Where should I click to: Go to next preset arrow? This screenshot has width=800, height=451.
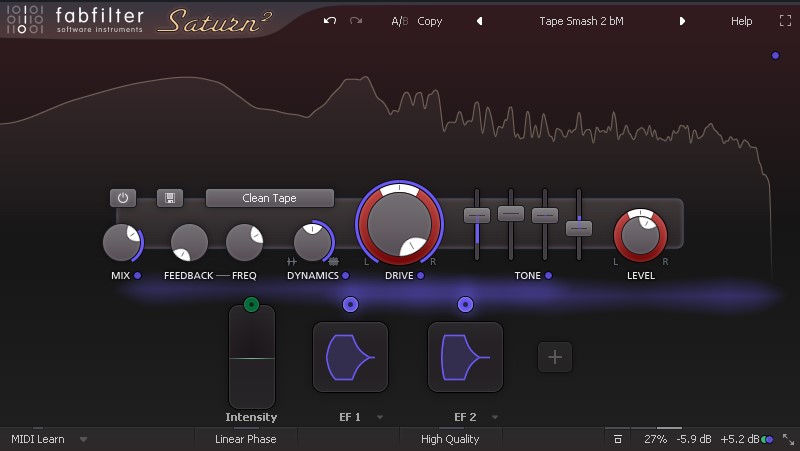coord(682,21)
